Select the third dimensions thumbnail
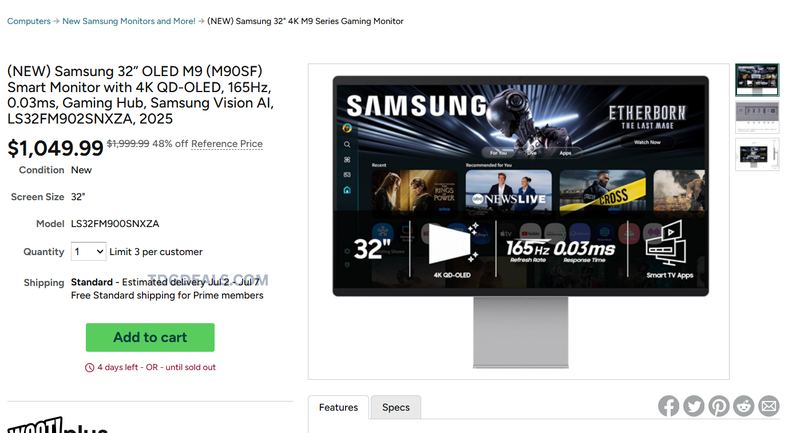 tap(757, 154)
